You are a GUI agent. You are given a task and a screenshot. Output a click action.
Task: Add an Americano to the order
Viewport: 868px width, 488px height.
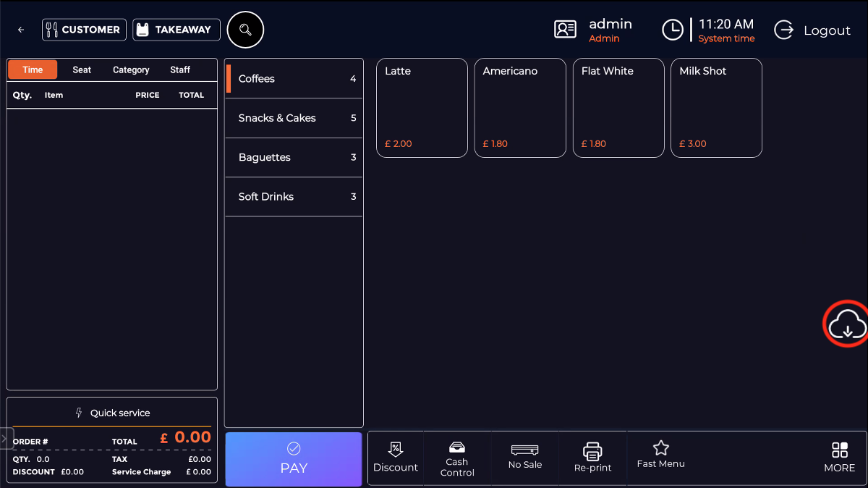[520, 108]
